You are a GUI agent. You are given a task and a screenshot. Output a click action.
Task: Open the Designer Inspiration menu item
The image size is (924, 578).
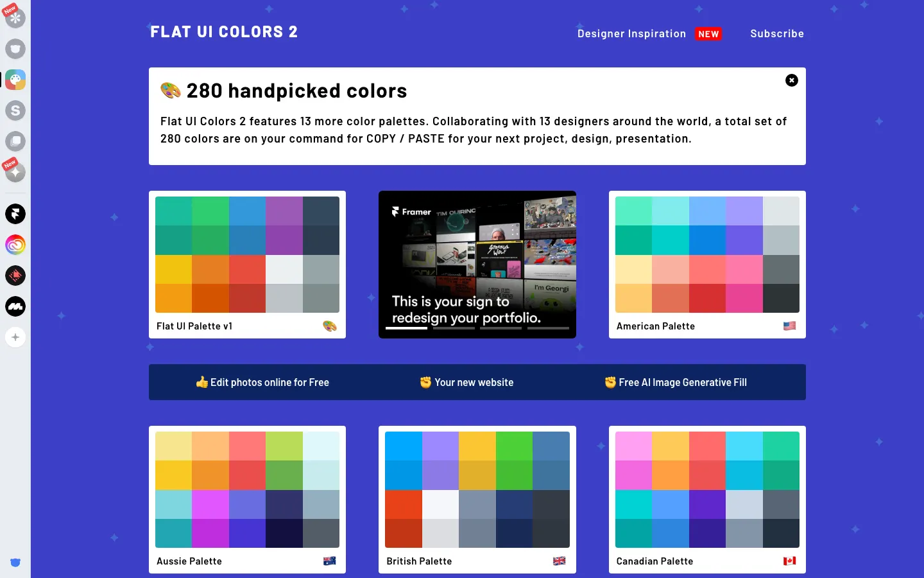point(631,34)
